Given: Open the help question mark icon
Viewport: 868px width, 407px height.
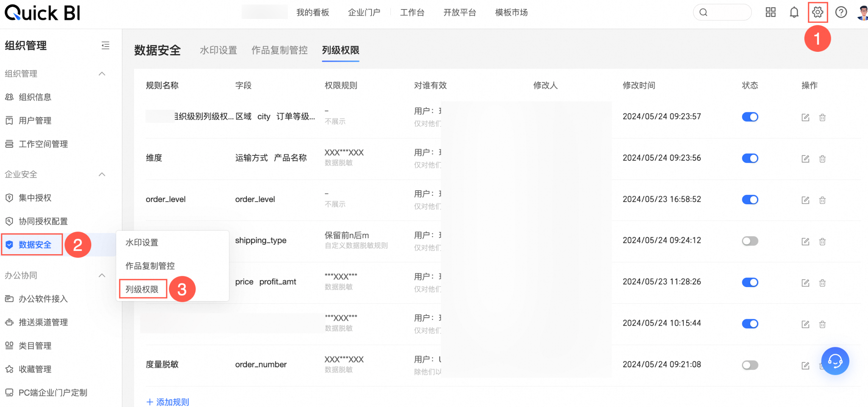Looking at the screenshot, I should (841, 12).
